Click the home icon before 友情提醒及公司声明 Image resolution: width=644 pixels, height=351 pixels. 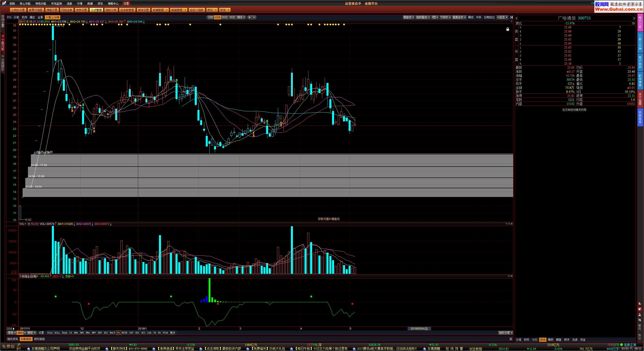(x=29, y=349)
